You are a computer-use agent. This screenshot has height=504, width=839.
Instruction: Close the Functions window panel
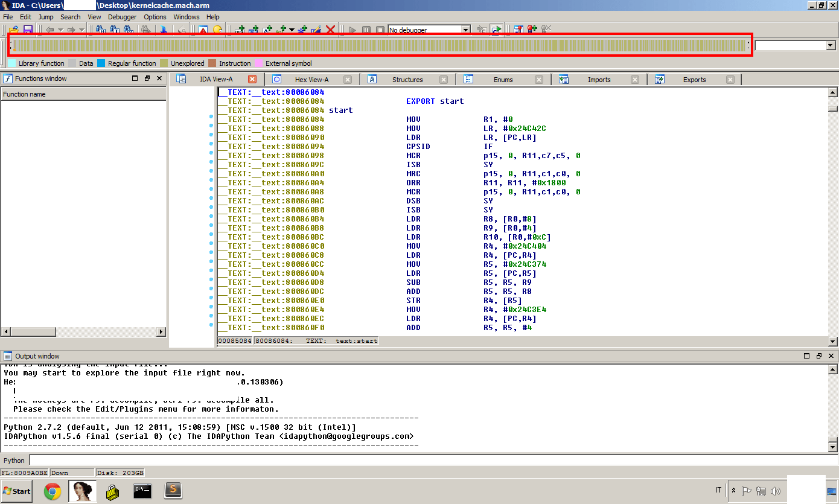[159, 78]
